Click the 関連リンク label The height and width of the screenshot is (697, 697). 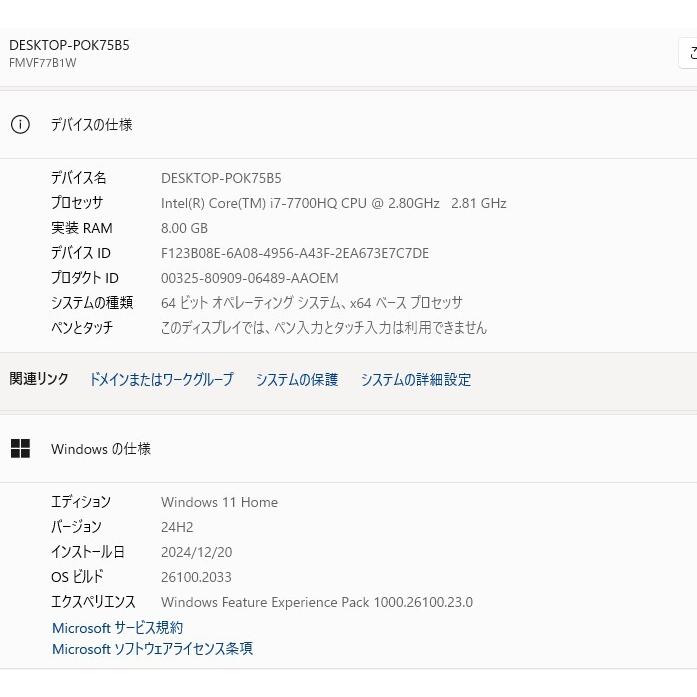click(x=39, y=379)
